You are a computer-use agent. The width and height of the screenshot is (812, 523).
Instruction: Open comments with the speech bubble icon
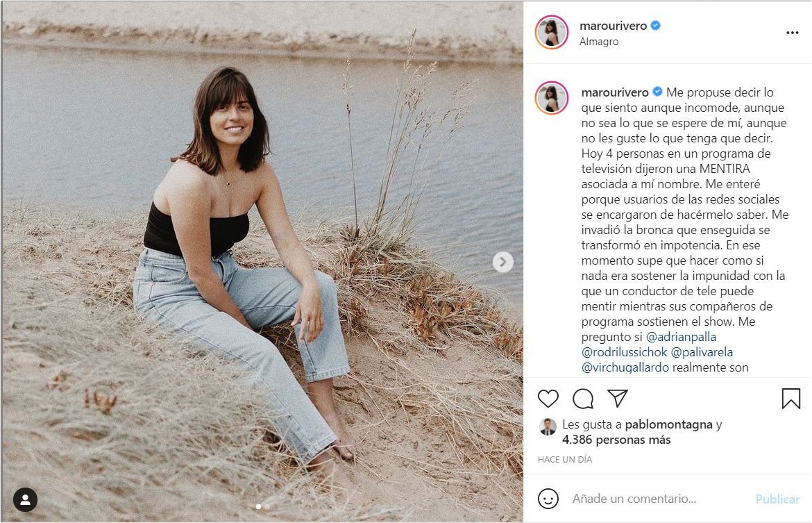(x=583, y=398)
